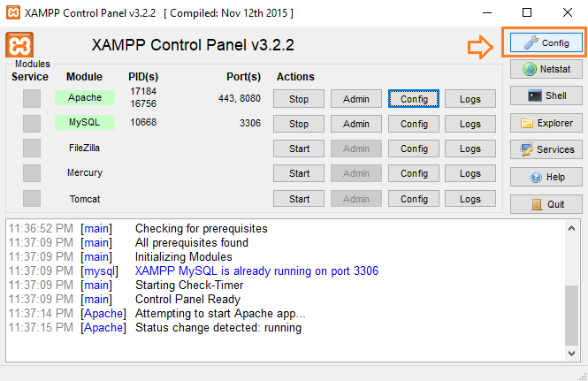Open Netstat globe button
The image size is (588, 381).
coord(546,69)
